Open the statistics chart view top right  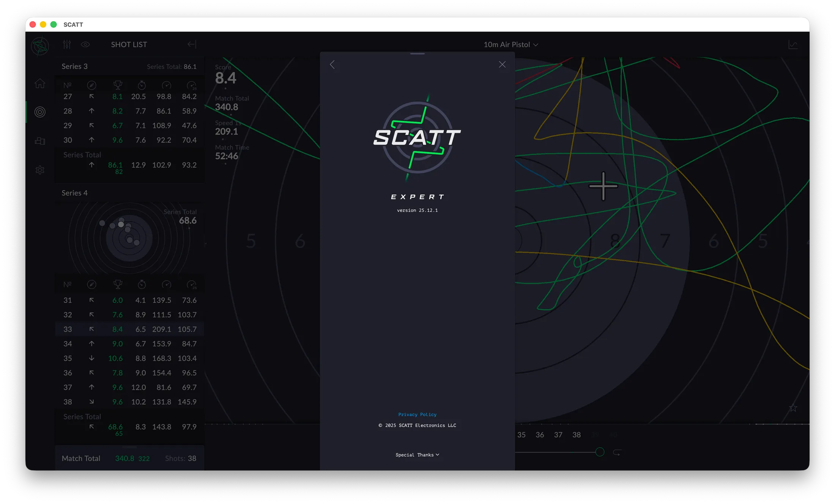(793, 44)
